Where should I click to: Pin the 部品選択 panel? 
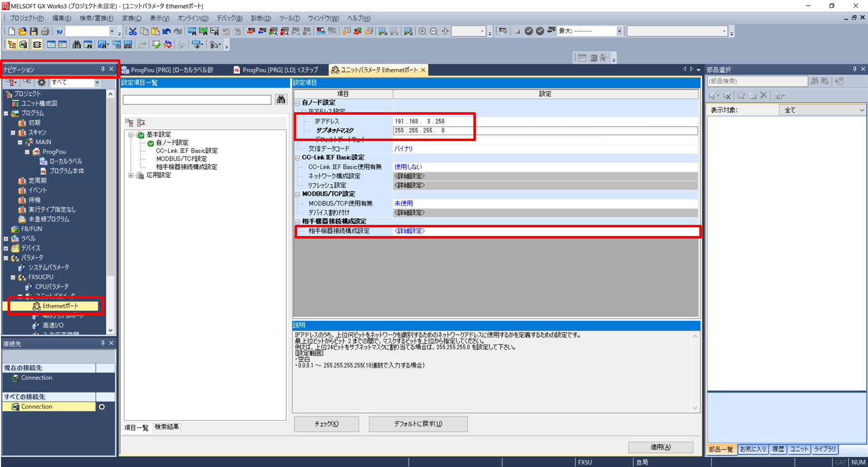854,70
